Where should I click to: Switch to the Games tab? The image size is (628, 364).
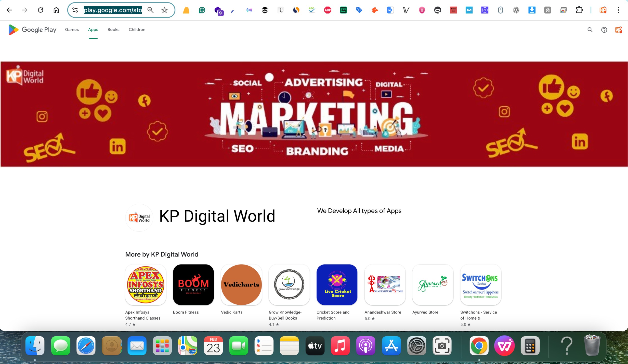(x=72, y=30)
